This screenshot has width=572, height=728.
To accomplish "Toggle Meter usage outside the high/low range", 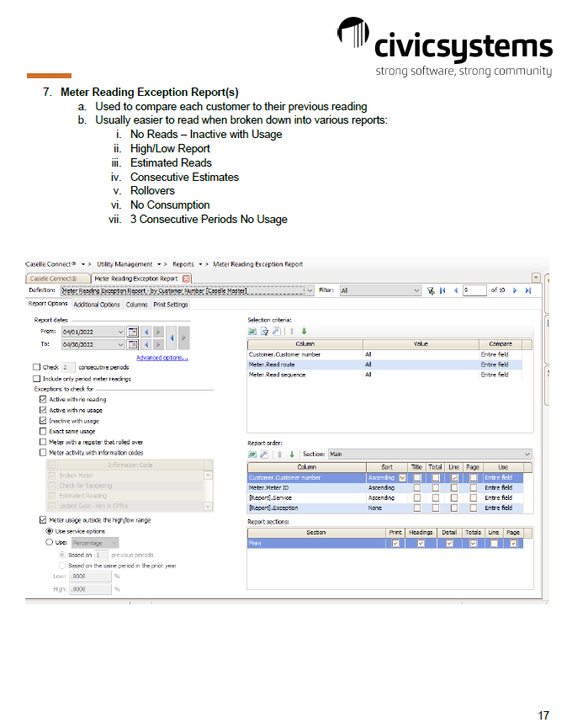I will pos(43,520).
